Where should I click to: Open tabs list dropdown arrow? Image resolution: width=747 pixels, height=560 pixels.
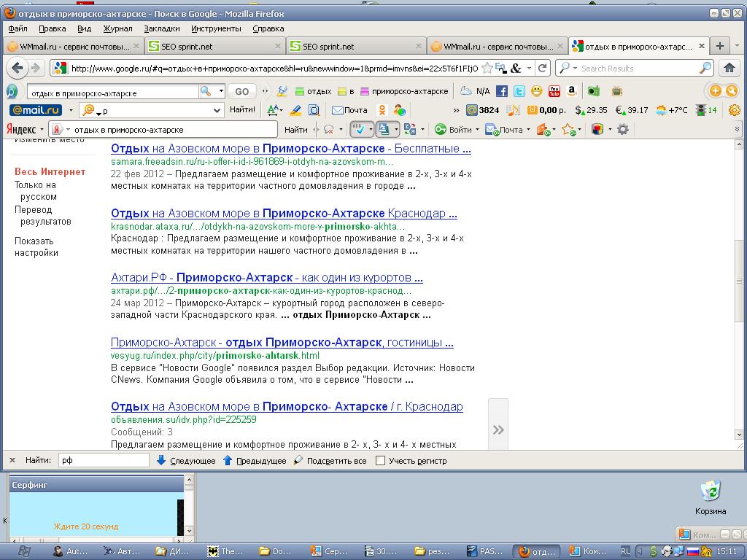(738, 46)
